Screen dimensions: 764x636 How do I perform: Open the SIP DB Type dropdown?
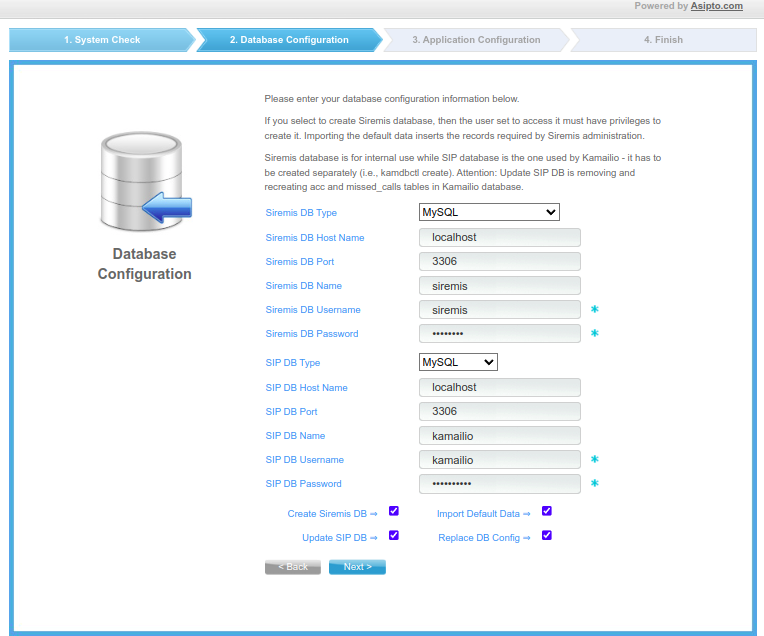(x=458, y=362)
